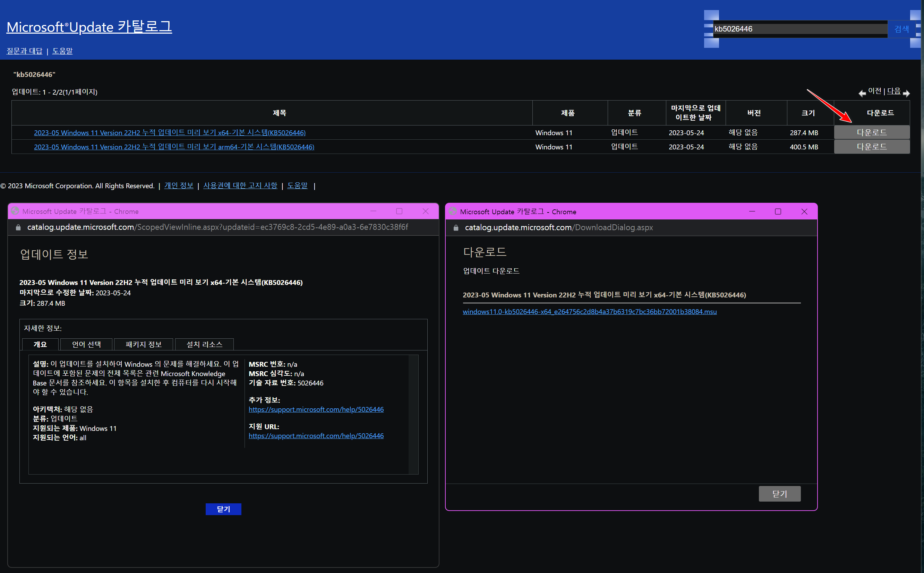Click the 2023-05-24 date in the arm64 row

click(686, 147)
